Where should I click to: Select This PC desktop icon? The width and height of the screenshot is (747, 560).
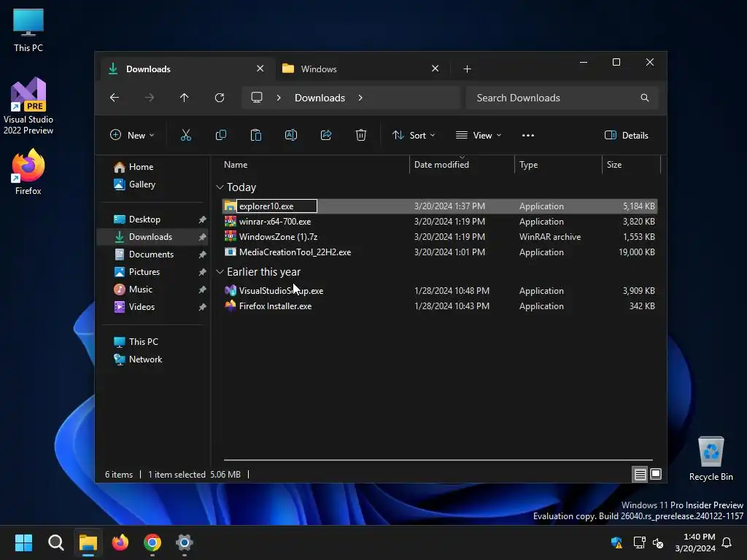[x=28, y=30]
